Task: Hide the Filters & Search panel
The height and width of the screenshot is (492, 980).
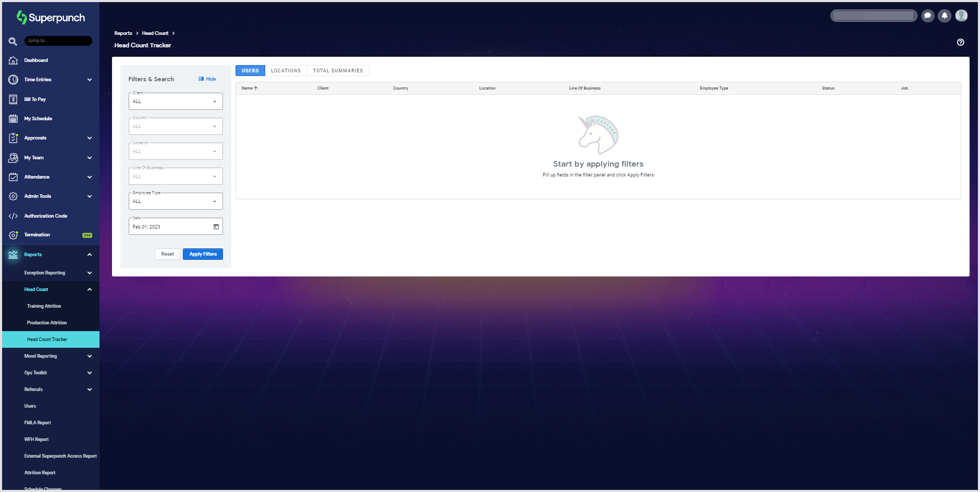Action: coord(206,79)
